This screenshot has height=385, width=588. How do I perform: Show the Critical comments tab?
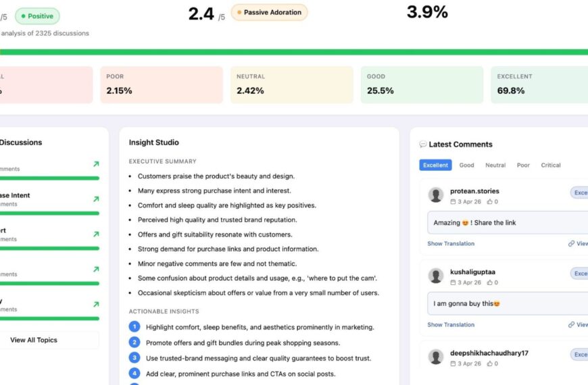coord(551,165)
